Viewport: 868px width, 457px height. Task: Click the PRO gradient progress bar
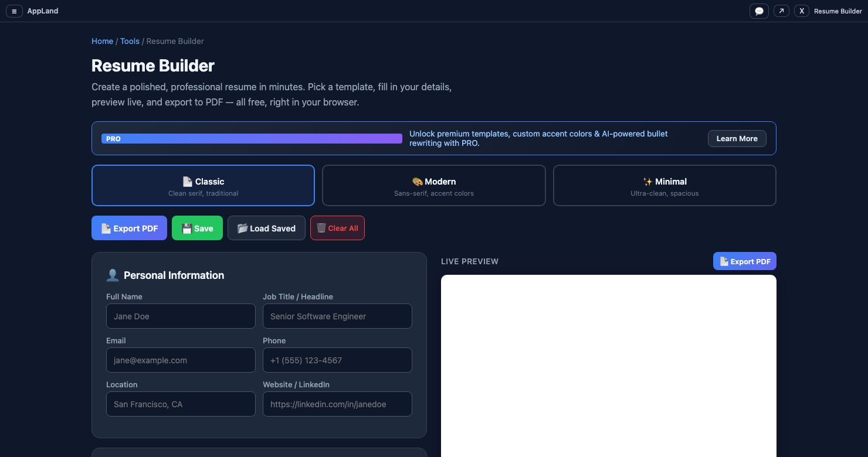pos(252,138)
